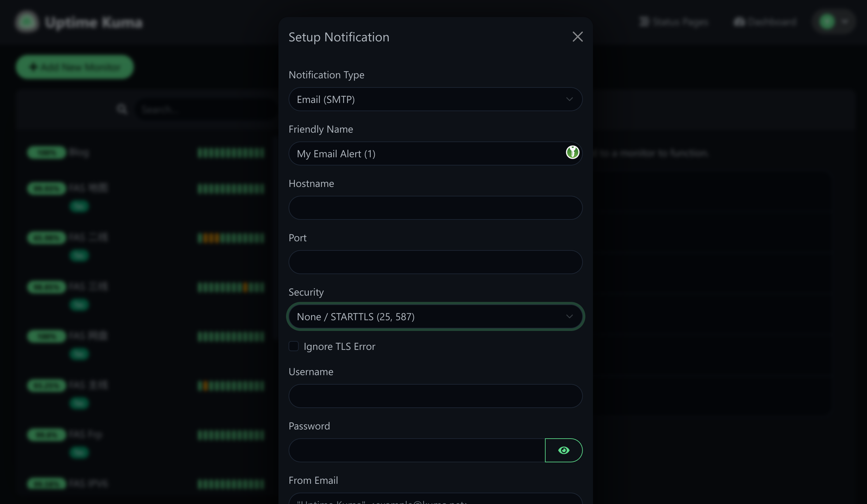Close the Setup Notification dialog
The height and width of the screenshot is (504, 867).
tap(577, 37)
